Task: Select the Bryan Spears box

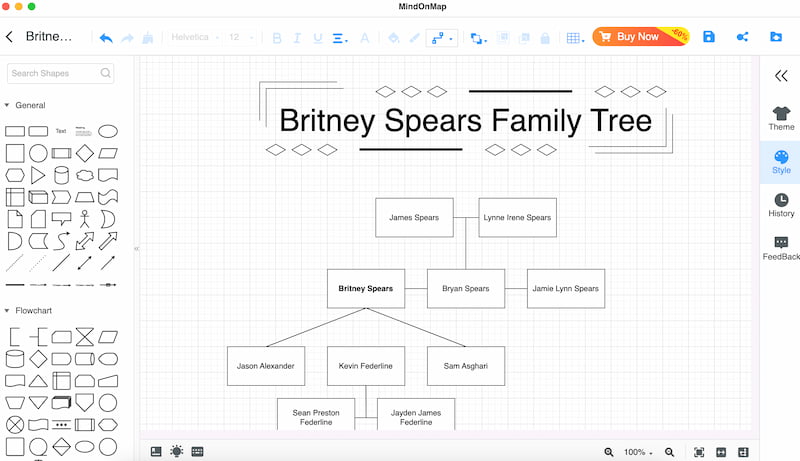Action: tap(466, 289)
